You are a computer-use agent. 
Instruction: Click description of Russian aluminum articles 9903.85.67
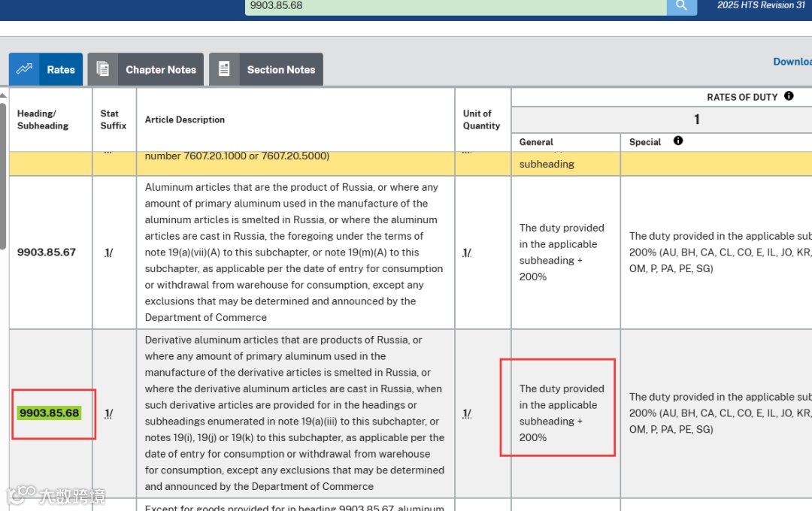(294, 252)
